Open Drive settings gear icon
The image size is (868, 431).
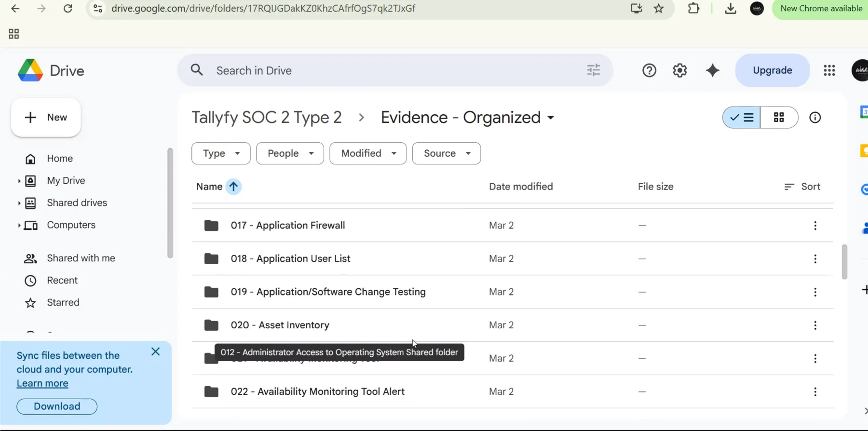680,70
